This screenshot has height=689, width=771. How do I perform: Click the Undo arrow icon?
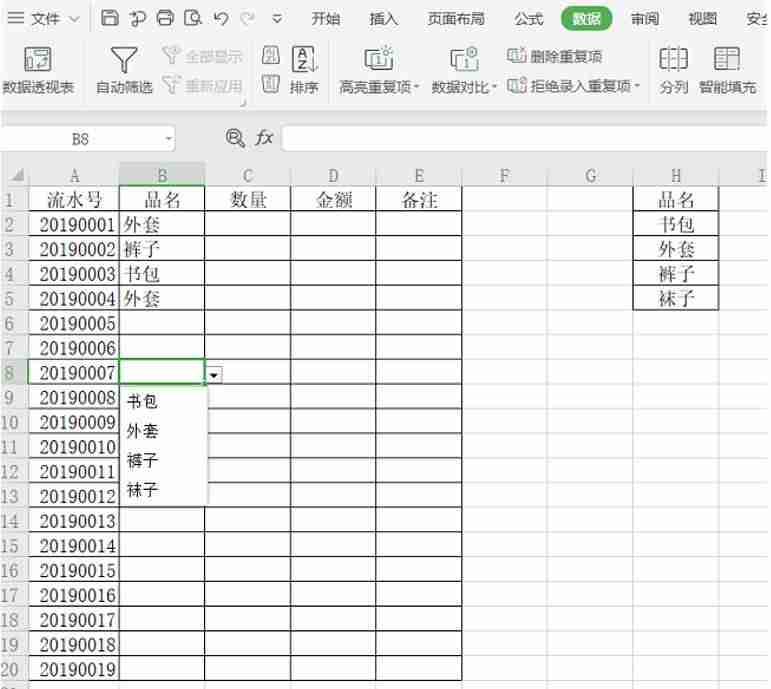(x=221, y=19)
